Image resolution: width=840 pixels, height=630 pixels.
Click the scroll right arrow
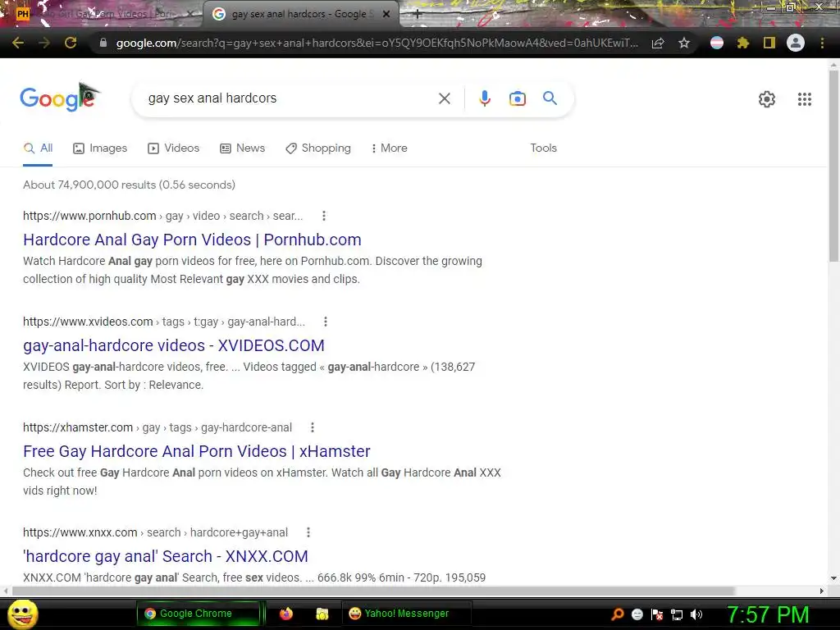pos(822,591)
